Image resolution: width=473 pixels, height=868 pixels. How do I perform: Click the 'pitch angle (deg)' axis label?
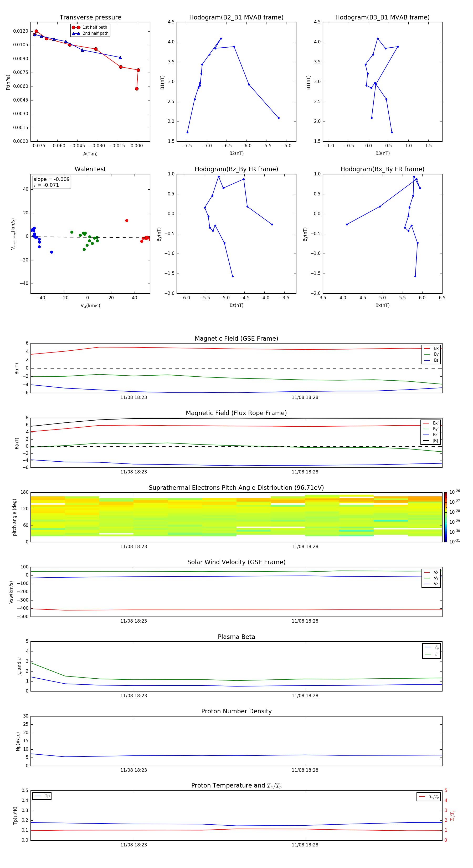coord(15,517)
